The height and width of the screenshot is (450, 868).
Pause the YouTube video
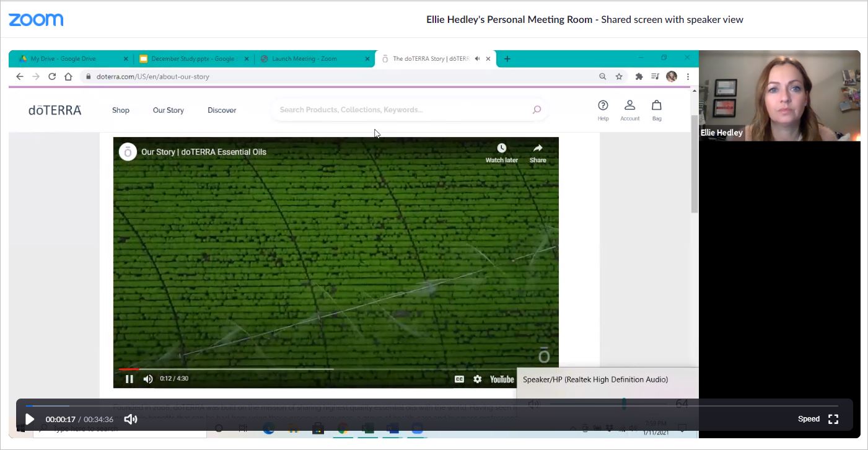point(129,379)
